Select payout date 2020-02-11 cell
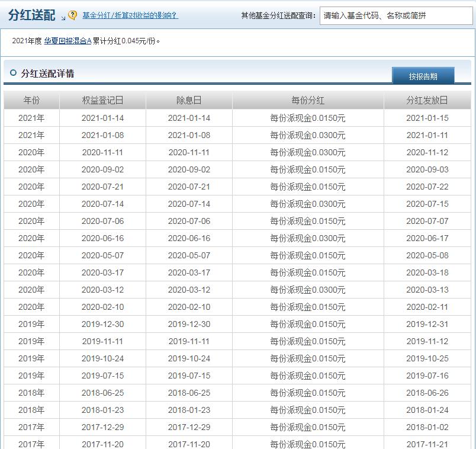476x449 pixels. point(427,307)
